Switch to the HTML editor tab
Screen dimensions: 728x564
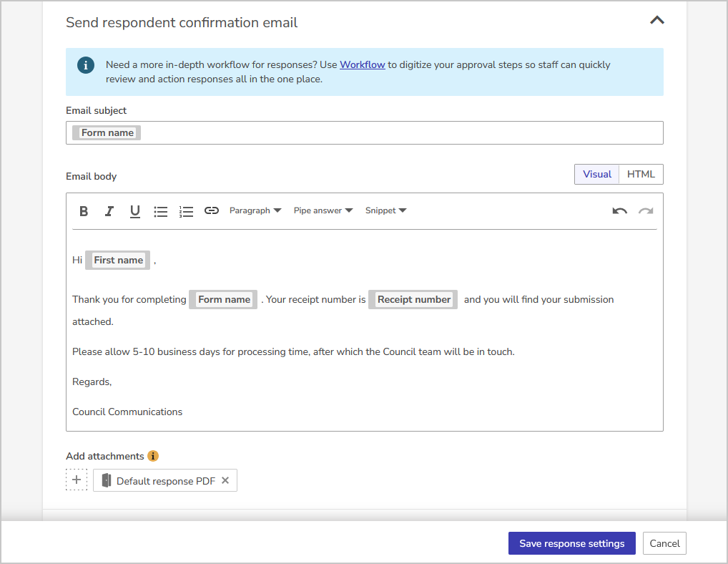tap(641, 174)
